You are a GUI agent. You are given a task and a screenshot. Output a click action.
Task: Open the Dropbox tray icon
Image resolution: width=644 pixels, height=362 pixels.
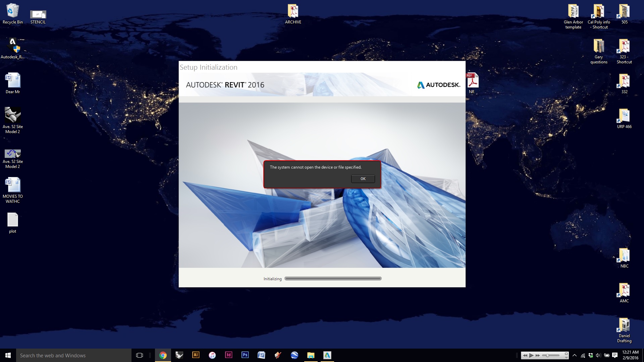pyautogui.click(x=591, y=355)
